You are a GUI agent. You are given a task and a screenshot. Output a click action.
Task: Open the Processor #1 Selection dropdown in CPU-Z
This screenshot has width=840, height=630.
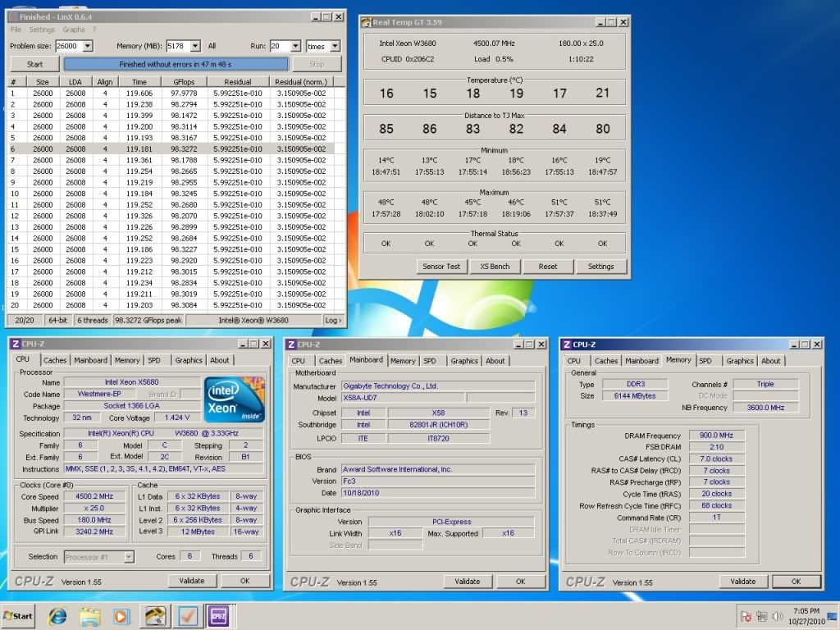(x=129, y=557)
